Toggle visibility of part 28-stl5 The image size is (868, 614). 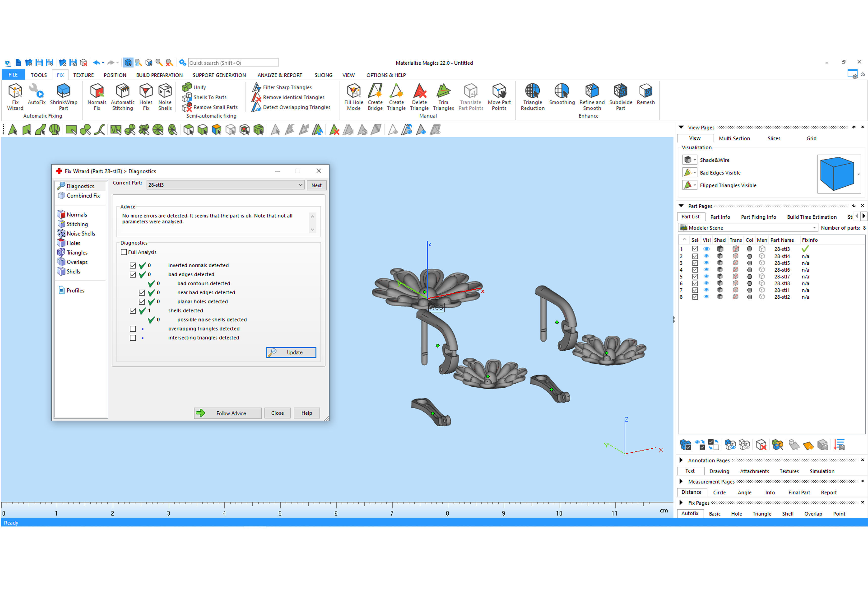706,263
